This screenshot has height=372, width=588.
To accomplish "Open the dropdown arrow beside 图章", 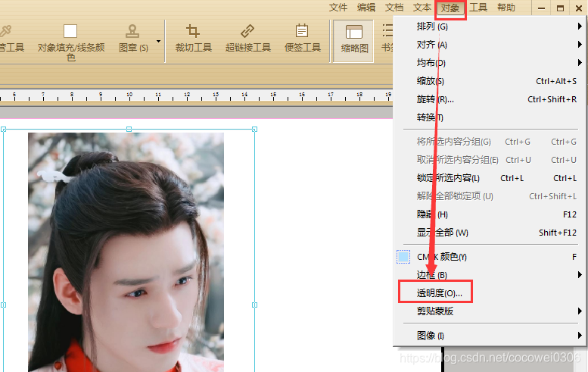I will pos(159,42).
